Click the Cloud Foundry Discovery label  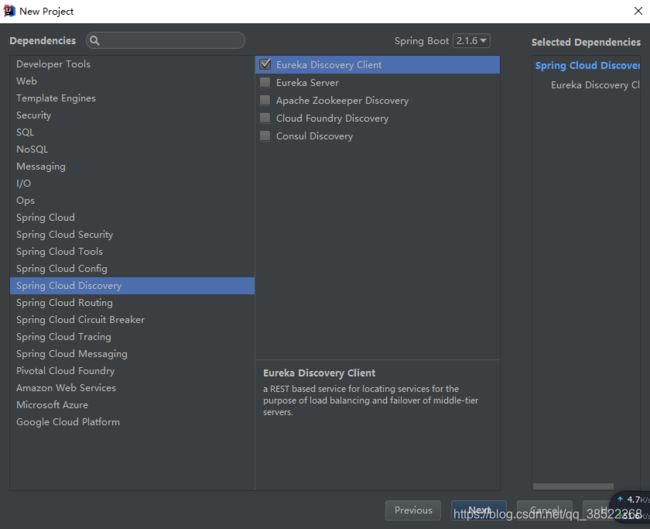[332, 118]
